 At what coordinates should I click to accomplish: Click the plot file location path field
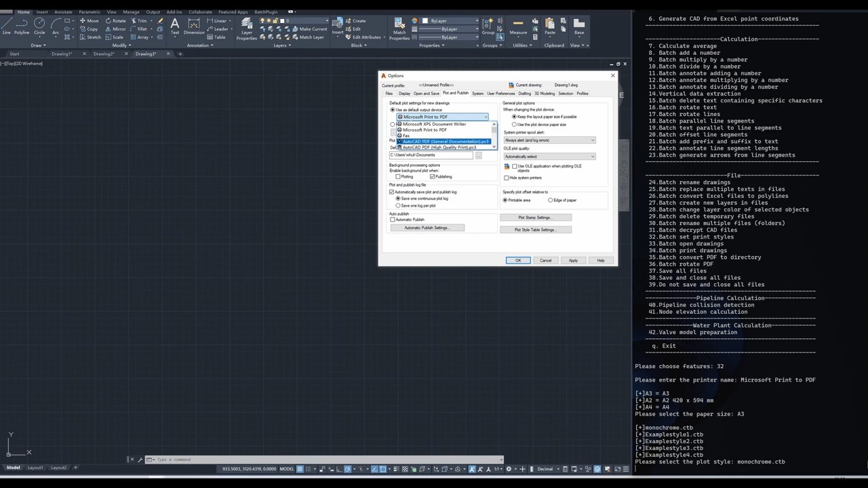[431, 155]
